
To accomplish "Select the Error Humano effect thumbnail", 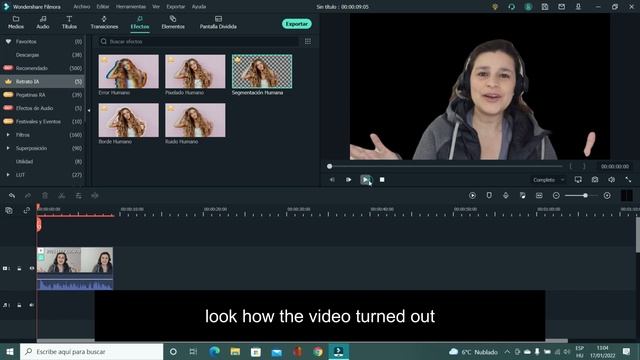I will pos(129,71).
